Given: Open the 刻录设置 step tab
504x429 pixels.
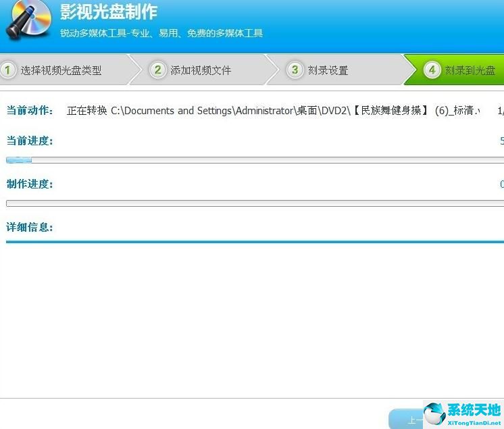Looking at the screenshot, I should 328,70.
